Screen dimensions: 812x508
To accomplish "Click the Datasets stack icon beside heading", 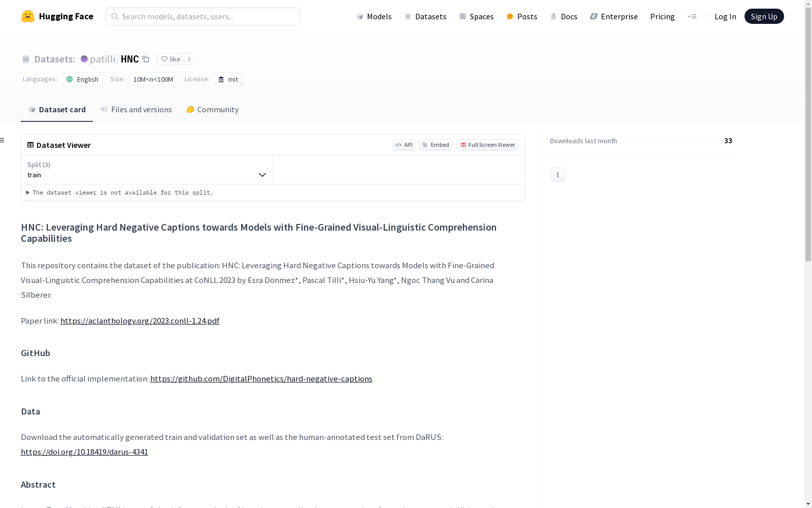I will click(26, 59).
